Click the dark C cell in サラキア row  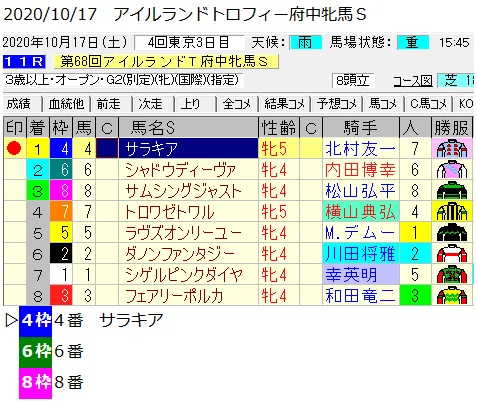(x=107, y=148)
